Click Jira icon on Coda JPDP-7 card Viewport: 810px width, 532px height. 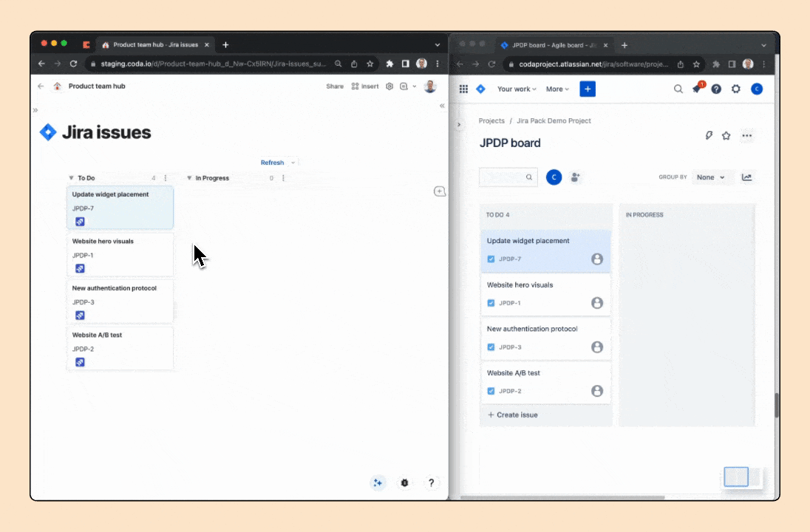[80, 222]
